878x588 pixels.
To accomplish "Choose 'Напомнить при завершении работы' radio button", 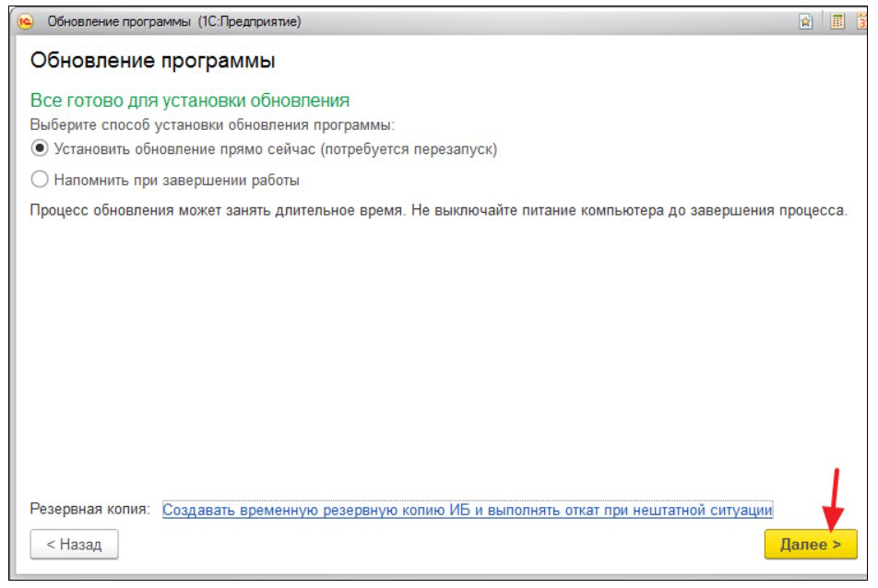I will tap(40, 180).
